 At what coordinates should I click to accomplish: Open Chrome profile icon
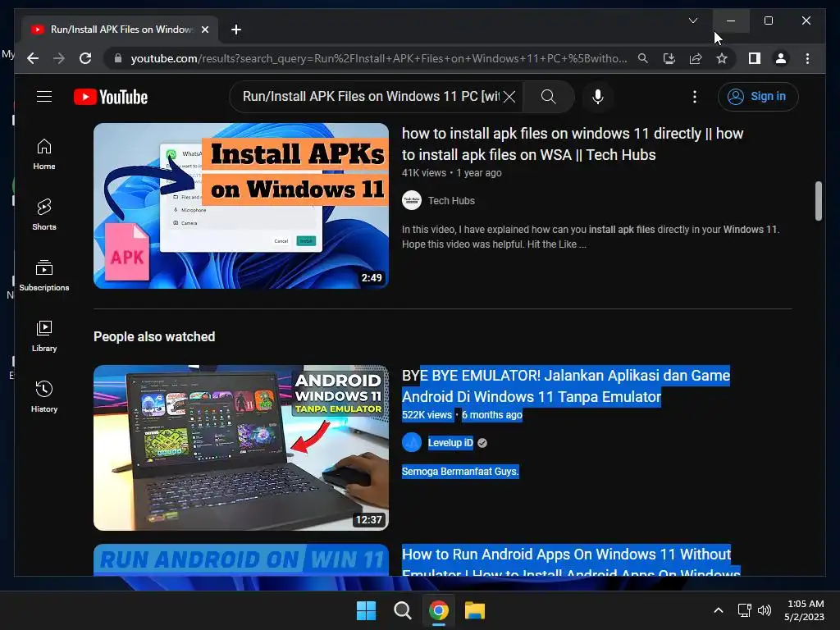(781, 58)
